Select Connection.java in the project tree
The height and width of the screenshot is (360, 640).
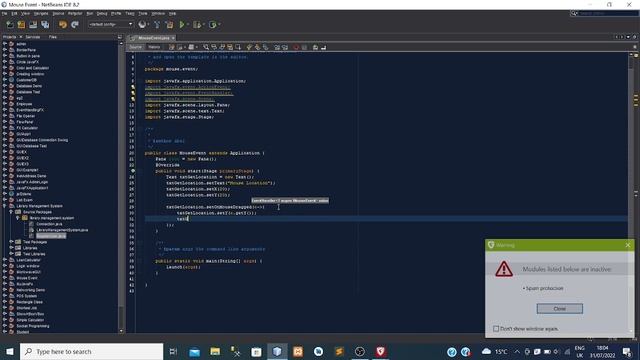pos(49,224)
